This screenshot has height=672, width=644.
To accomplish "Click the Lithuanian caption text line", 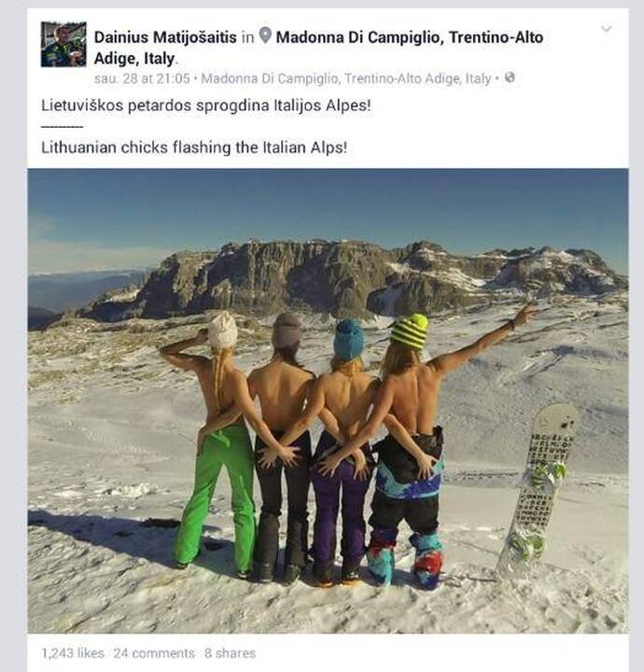I will pyautogui.click(x=206, y=105).
